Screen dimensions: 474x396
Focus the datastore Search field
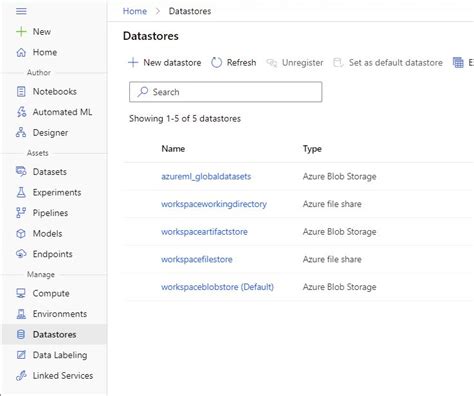[x=226, y=92]
